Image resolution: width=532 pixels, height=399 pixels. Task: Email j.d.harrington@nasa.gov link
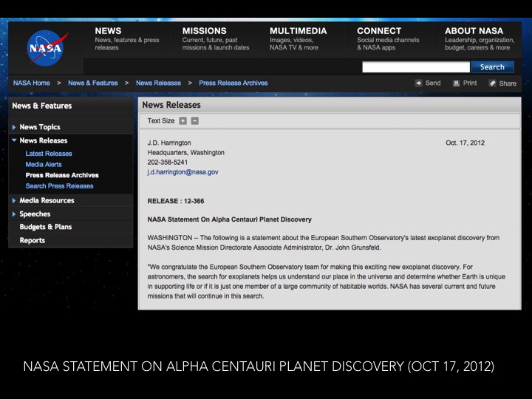[183, 172]
